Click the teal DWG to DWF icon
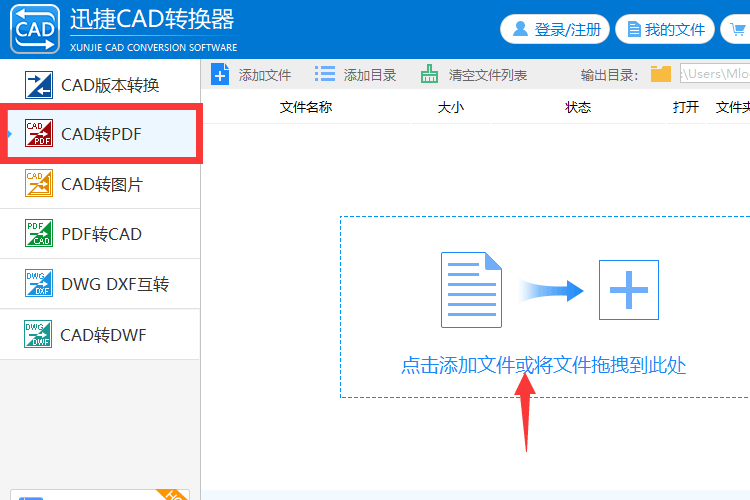Screen dimensions: 750x500 38,333
